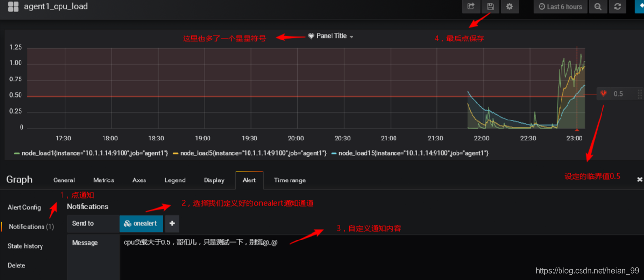Select the onealert notification channel tag
Image resolution: width=644 pixels, height=280 pixels.
141,223
